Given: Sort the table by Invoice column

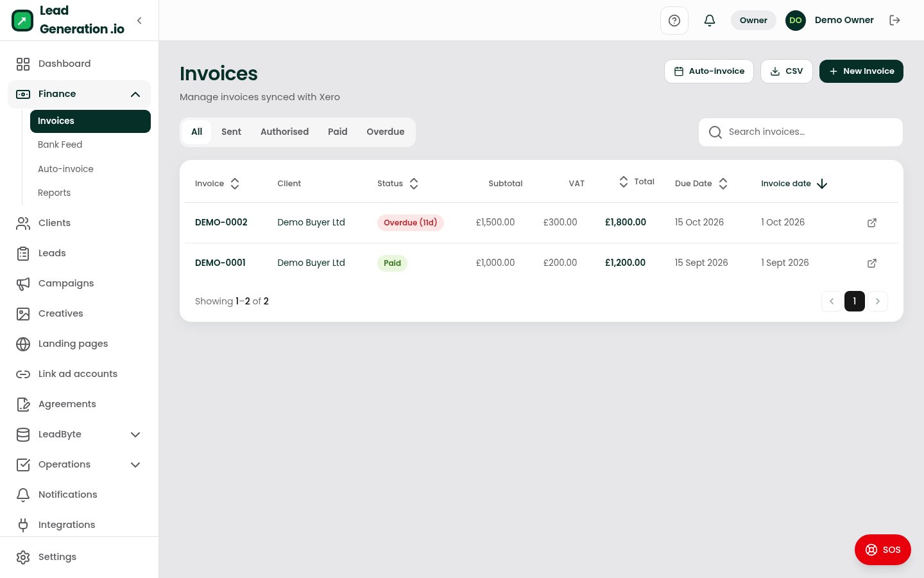Looking at the screenshot, I should [x=218, y=184].
